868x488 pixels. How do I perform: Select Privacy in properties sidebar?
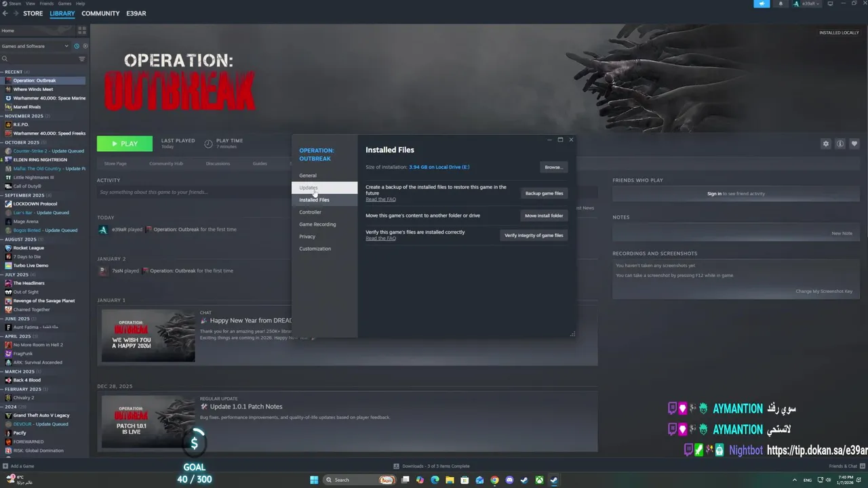(x=324, y=237)
